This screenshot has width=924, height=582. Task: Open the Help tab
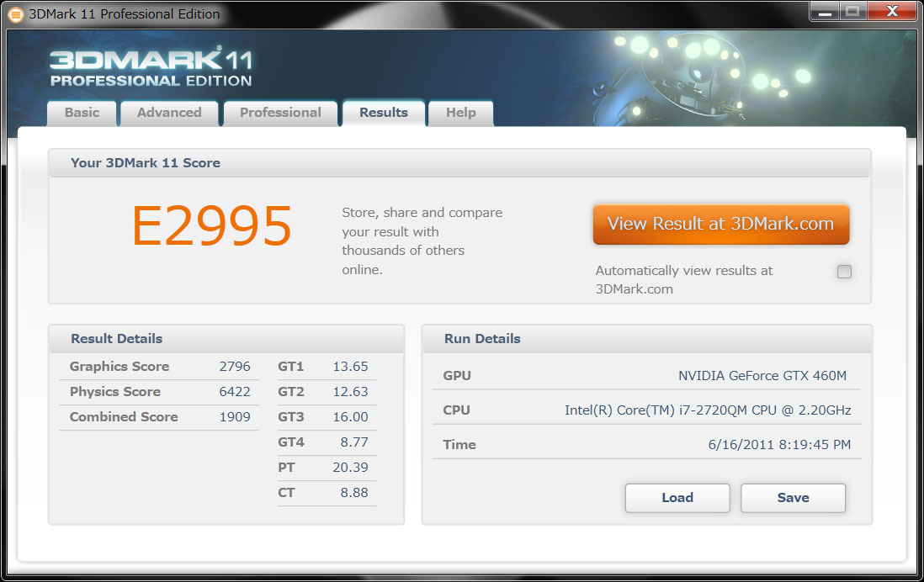[x=461, y=113]
